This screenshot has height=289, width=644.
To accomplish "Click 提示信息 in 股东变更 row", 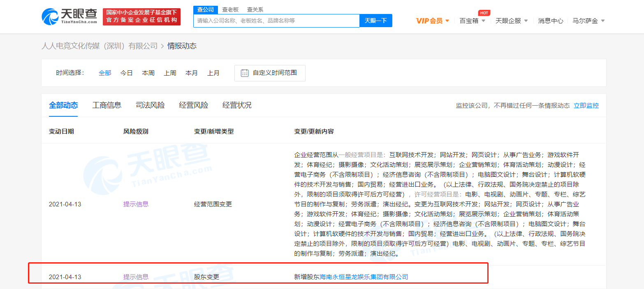I will point(136,277).
